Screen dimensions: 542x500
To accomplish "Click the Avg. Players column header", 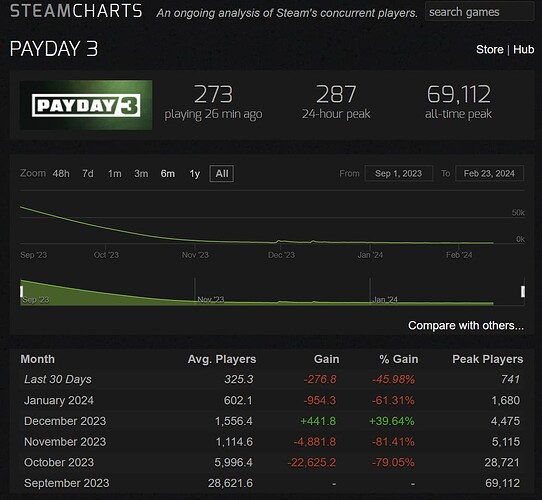I will [222, 359].
